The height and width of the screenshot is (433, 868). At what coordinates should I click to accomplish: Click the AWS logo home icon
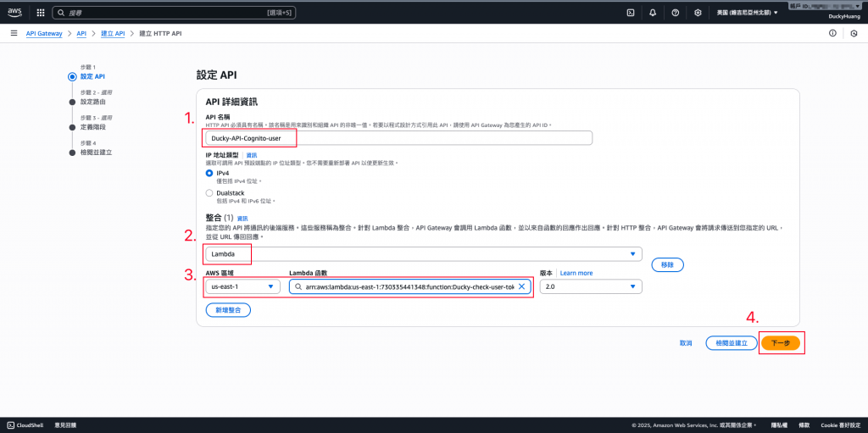coord(14,12)
